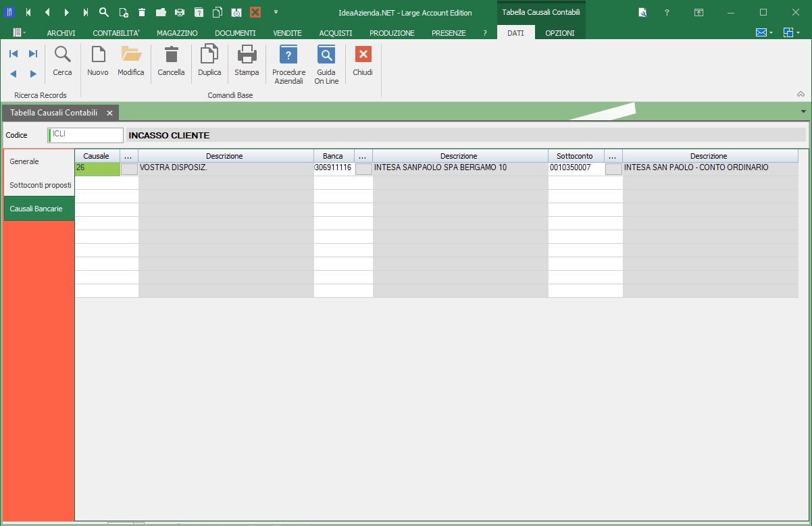The image size is (812, 526).
Task: Click ribbon last record arrow
Action: [x=33, y=54]
